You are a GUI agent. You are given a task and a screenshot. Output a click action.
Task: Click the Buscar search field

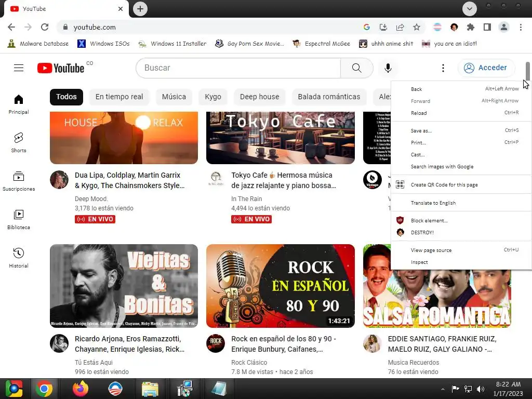click(x=238, y=68)
